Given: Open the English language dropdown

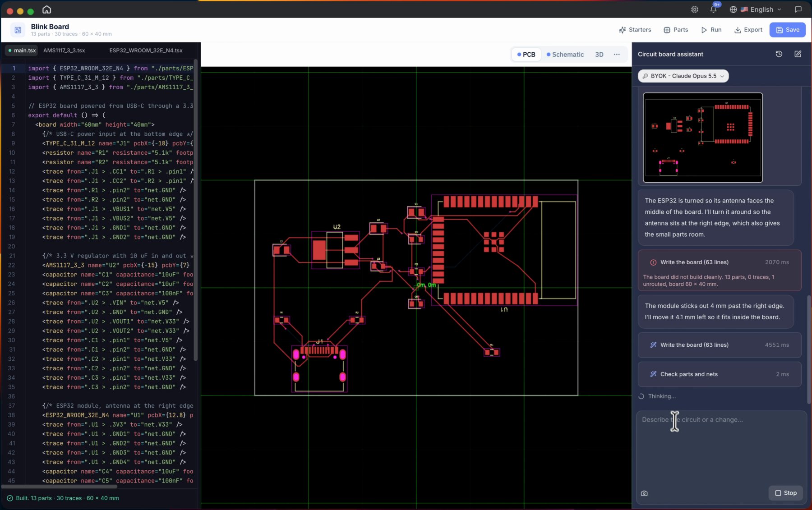Looking at the screenshot, I should tap(761, 9).
